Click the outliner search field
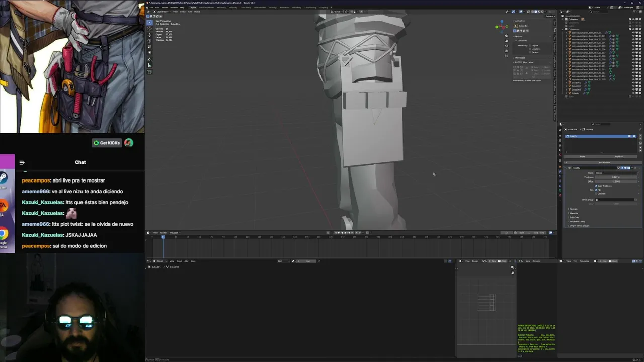This screenshot has width=644, height=362. click(x=600, y=12)
